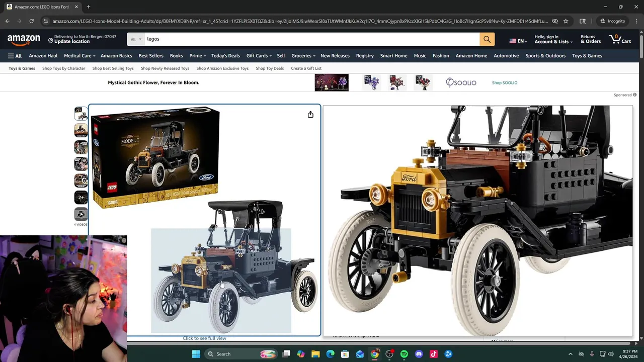Click the Amazon logo to go home

pos(24,39)
